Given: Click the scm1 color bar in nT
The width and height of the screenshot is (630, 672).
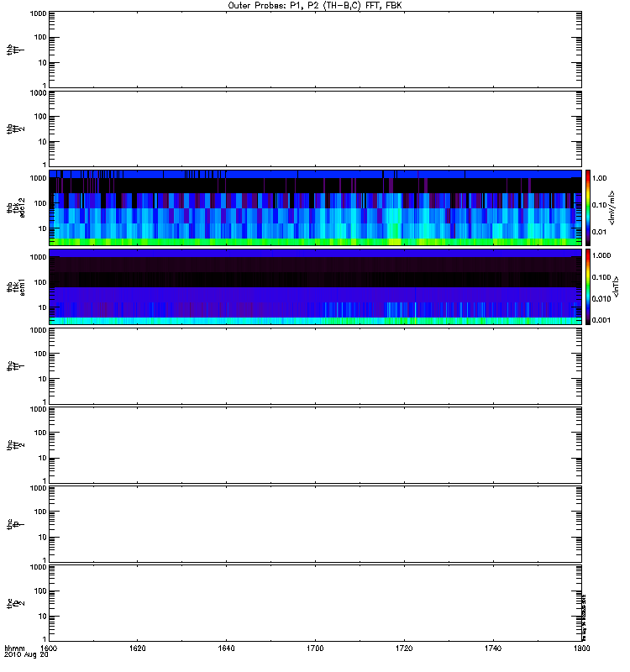Looking at the screenshot, I should [x=588, y=286].
